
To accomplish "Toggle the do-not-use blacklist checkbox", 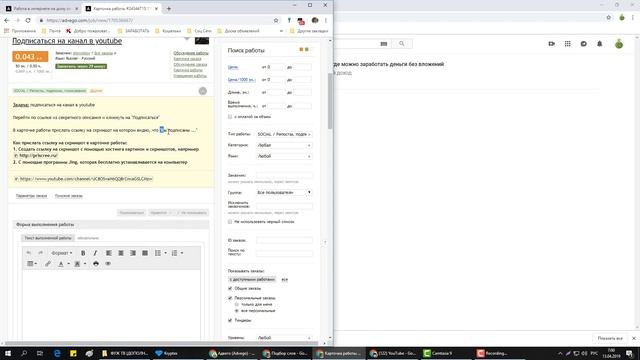I will coord(230,222).
